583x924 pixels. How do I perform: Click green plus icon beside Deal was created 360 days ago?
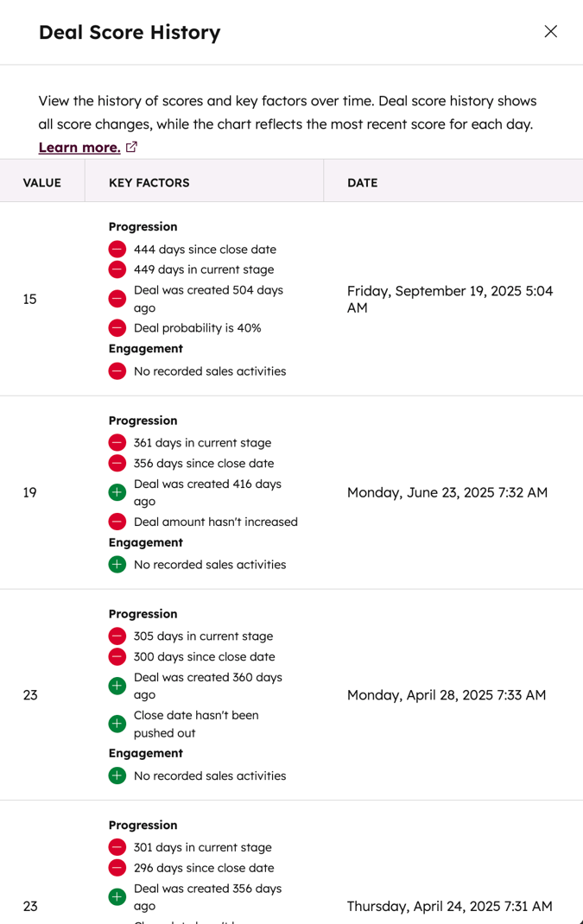coord(117,686)
